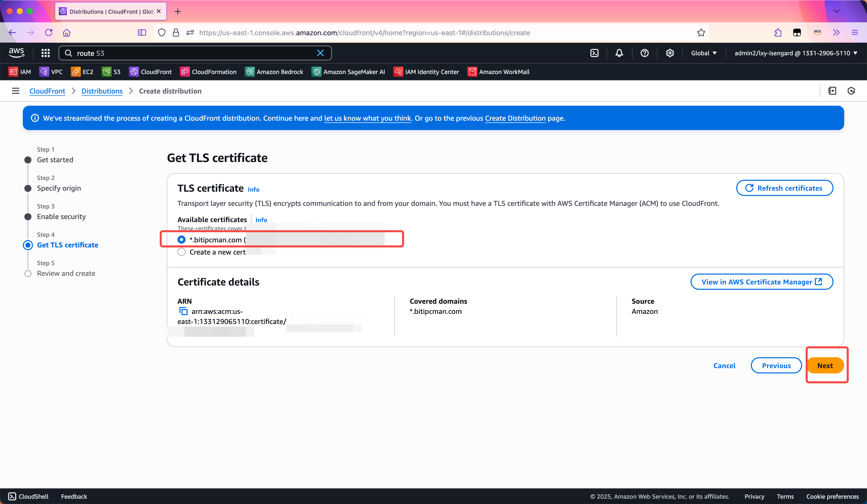This screenshot has height=504, width=867.
Task: Click the Next button
Action: point(825,365)
